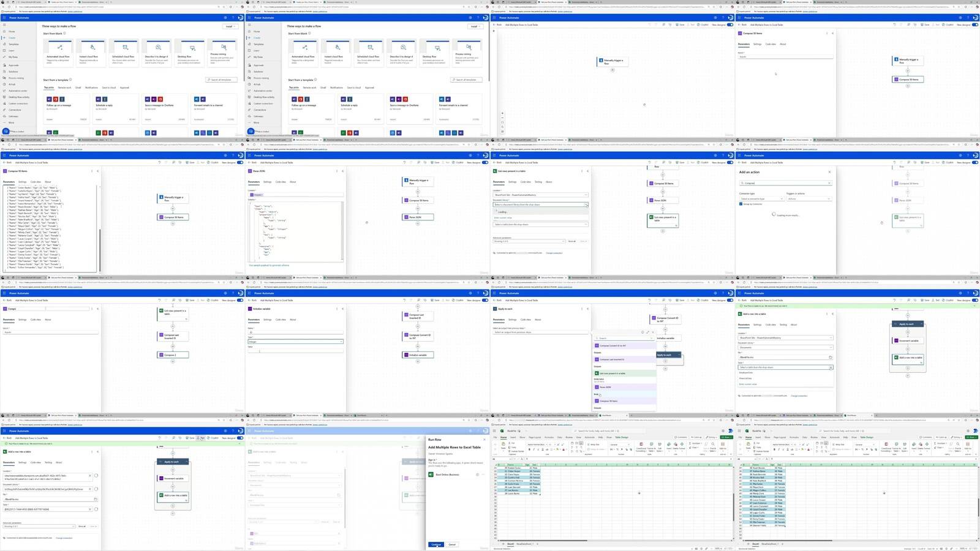
Task: Toggle New designer switch above List rows present panel
Action: [730, 162]
